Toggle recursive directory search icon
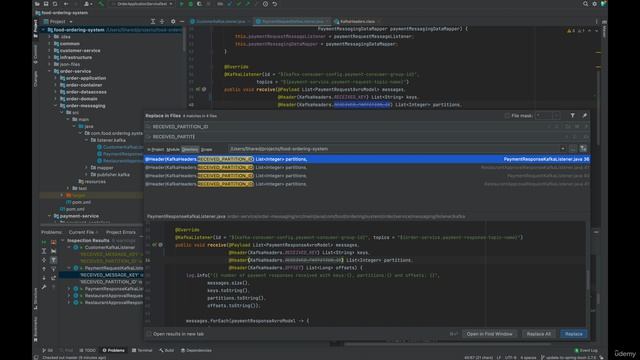 583,149
